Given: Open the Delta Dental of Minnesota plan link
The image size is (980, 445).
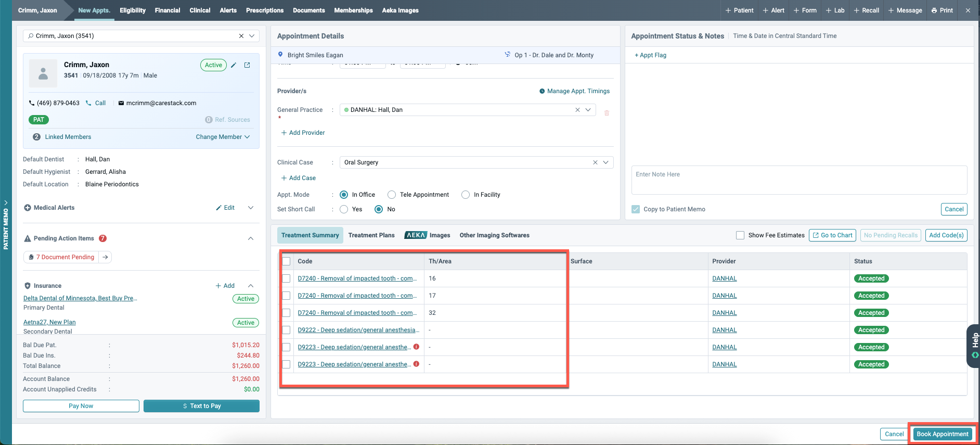Looking at the screenshot, I should (x=80, y=298).
